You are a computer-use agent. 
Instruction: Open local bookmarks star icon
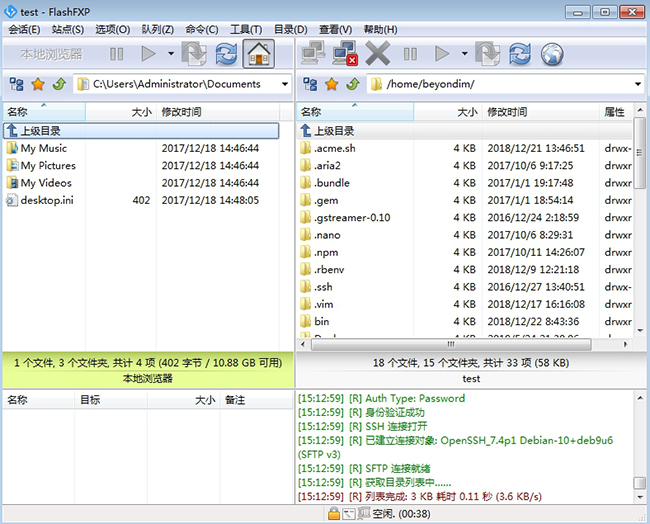(x=38, y=84)
